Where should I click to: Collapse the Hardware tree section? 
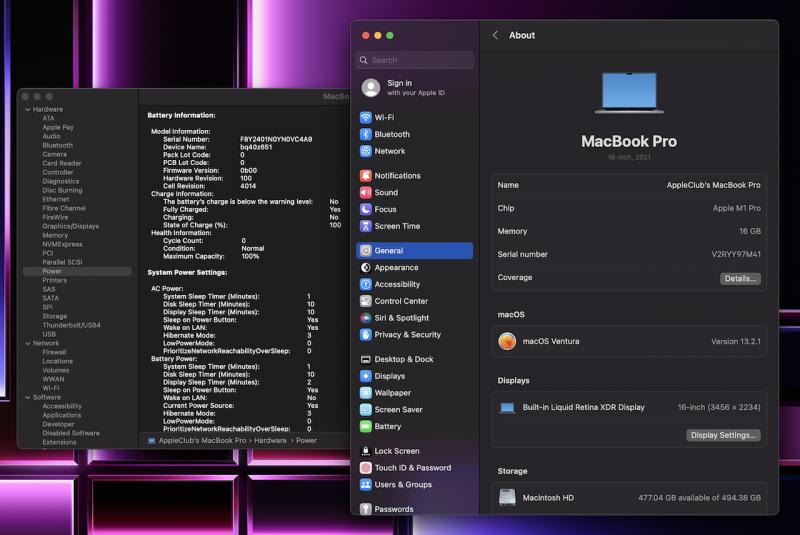pos(27,109)
